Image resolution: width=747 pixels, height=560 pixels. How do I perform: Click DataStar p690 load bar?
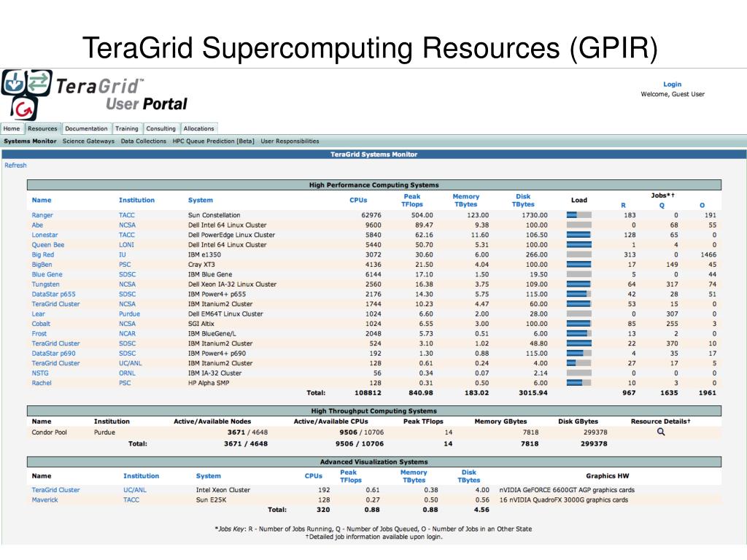pyautogui.click(x=578, y=354)
